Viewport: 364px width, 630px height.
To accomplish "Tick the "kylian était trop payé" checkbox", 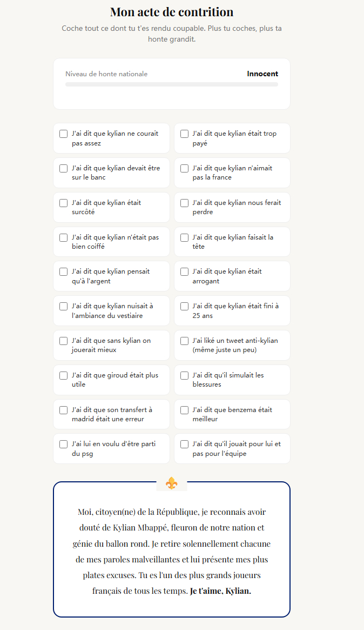I will (184, 134).
